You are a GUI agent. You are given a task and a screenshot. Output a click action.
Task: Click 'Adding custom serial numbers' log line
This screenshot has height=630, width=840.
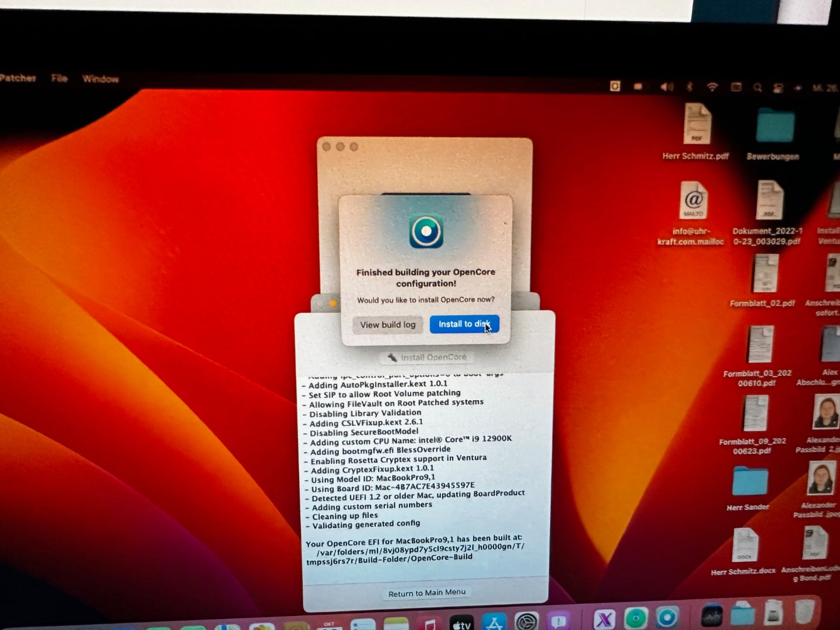[x=369, y=506]
